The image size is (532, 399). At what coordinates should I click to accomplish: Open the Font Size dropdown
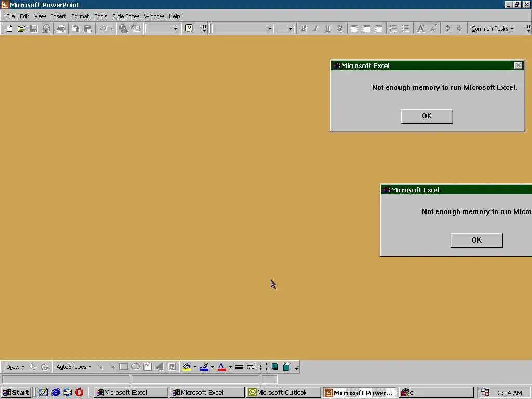[x=290, y=29]
